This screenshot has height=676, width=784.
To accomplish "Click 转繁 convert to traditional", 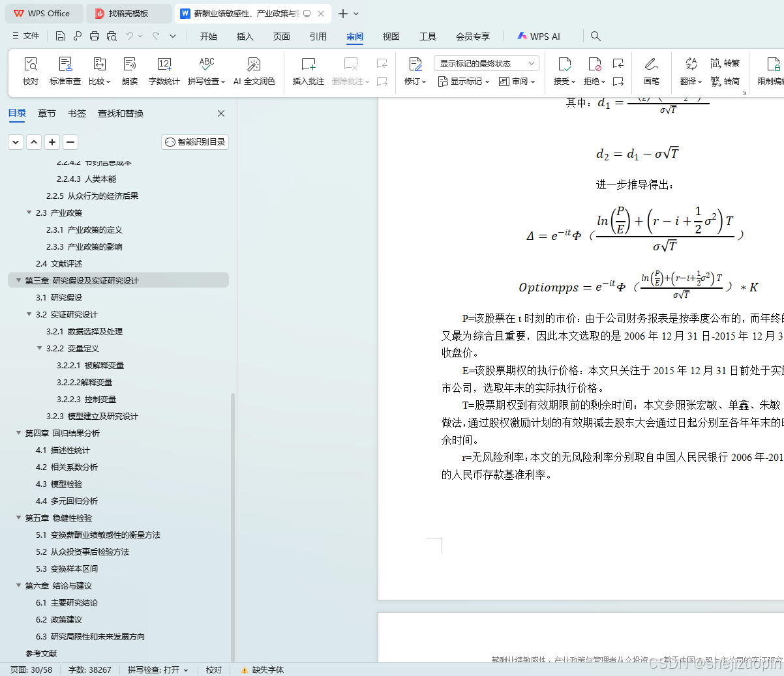I will (725, 63).
